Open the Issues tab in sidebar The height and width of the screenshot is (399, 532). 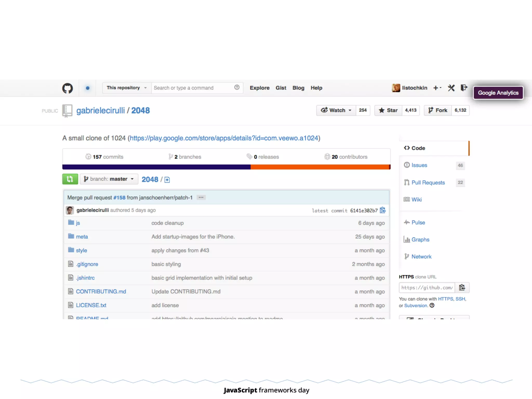[x=419, y=165]
